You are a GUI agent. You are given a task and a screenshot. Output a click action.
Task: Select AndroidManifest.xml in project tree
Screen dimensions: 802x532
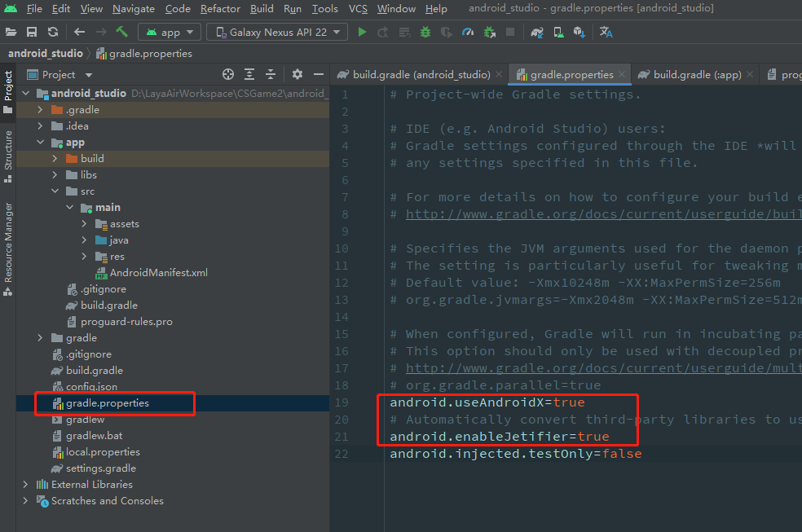click(159, 273)
